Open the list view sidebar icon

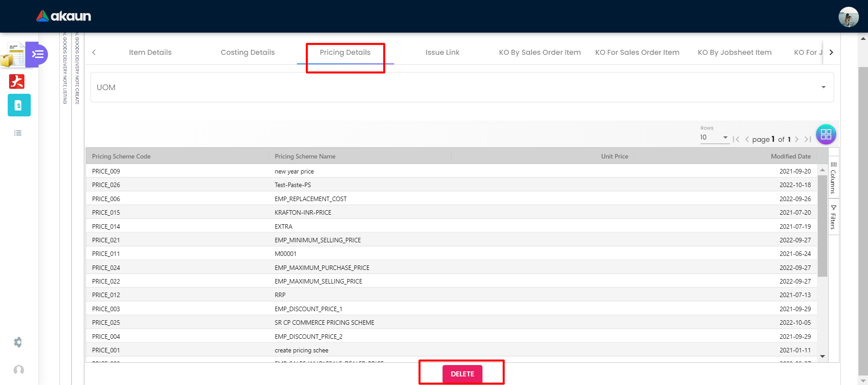[x=18, y=133]
